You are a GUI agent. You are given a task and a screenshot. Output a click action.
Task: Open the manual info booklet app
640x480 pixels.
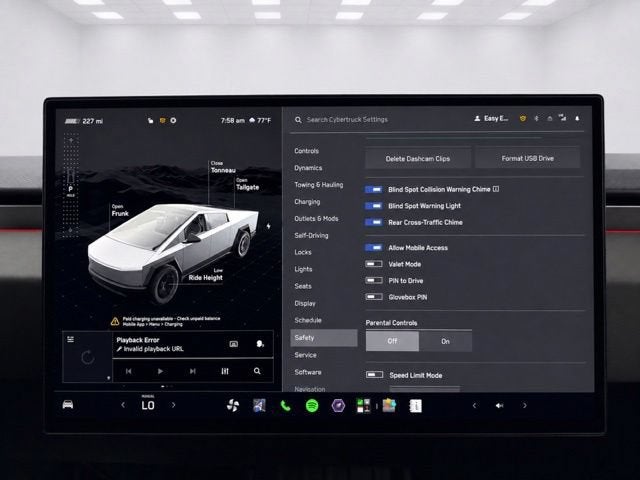[416, 406]
